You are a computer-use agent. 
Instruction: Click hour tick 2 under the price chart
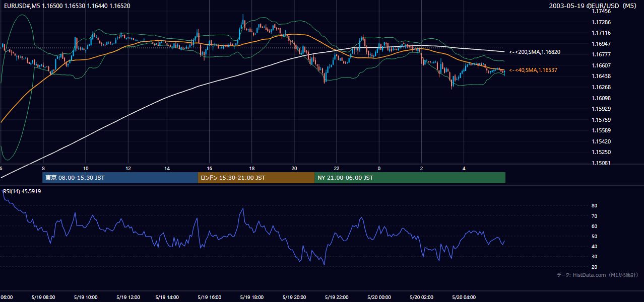pyautogui.click(x=421, y=169)
